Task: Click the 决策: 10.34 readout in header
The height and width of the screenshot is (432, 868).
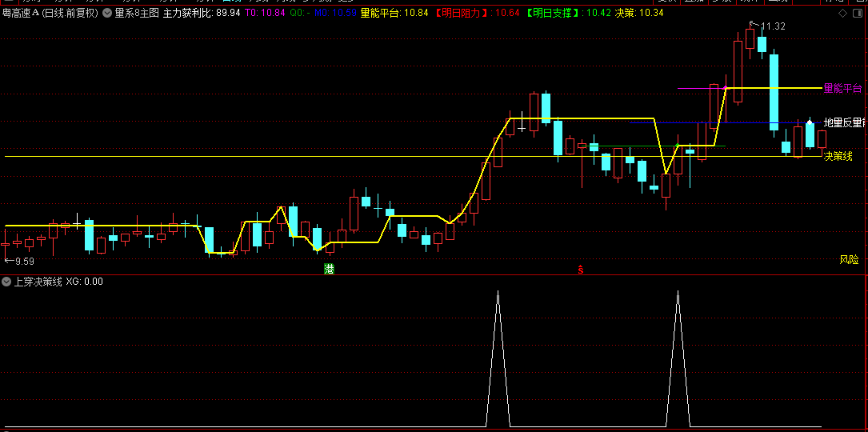Action: click(x=639, y=13)
